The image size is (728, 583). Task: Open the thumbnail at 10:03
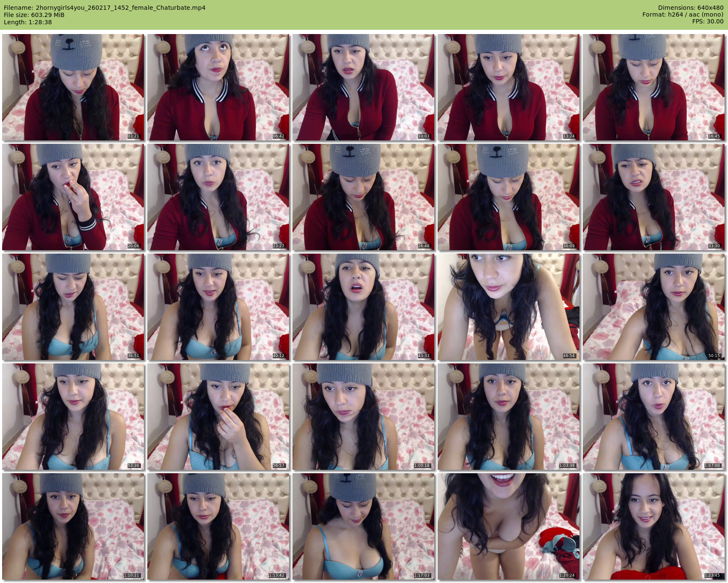363,87
